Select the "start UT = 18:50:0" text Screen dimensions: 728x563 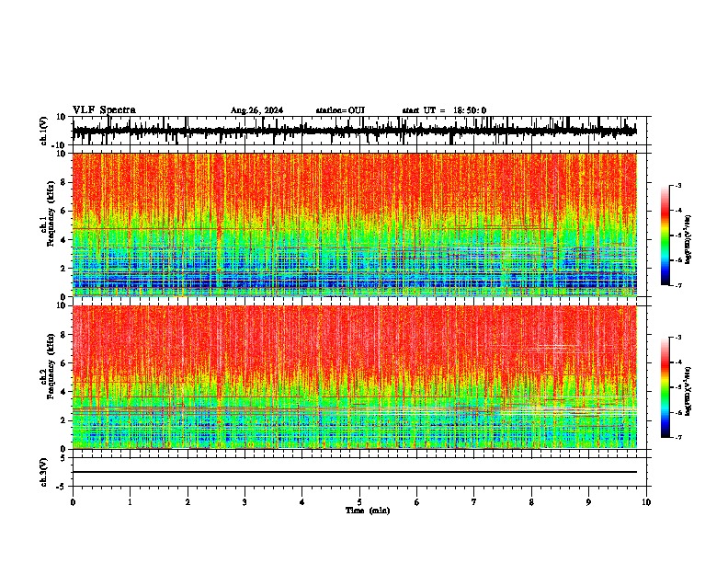[444, 110]
